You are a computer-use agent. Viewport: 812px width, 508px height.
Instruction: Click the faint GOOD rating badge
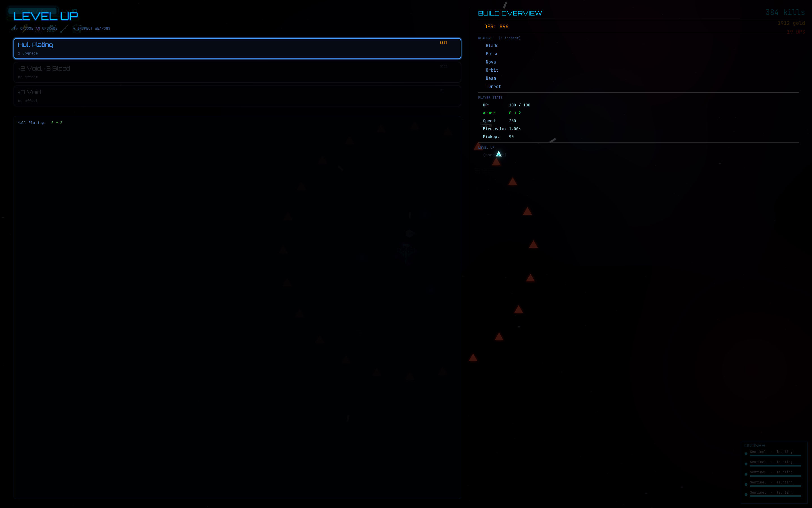[x=443, y=67]
